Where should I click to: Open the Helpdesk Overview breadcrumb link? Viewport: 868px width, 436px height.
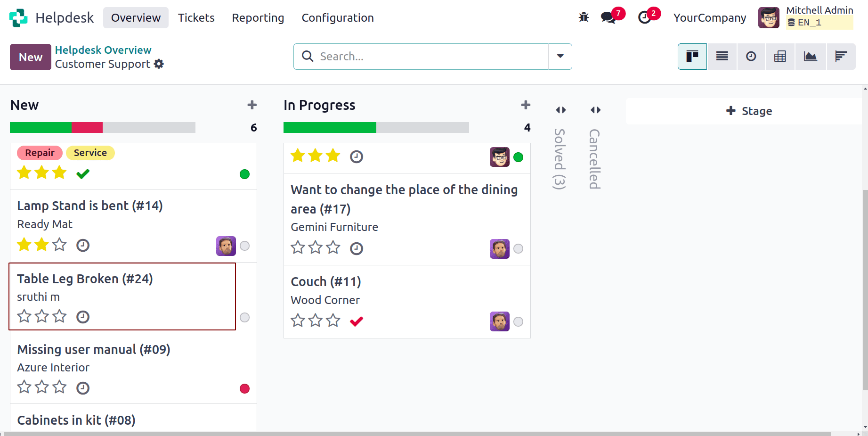pyautogui.click(x=103, y=49)
